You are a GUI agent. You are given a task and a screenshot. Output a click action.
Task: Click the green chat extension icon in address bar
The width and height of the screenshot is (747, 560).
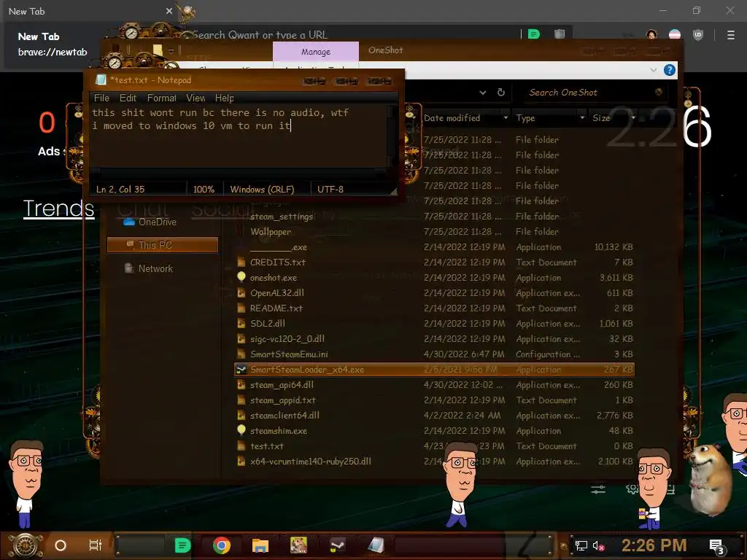click(534, 34)
